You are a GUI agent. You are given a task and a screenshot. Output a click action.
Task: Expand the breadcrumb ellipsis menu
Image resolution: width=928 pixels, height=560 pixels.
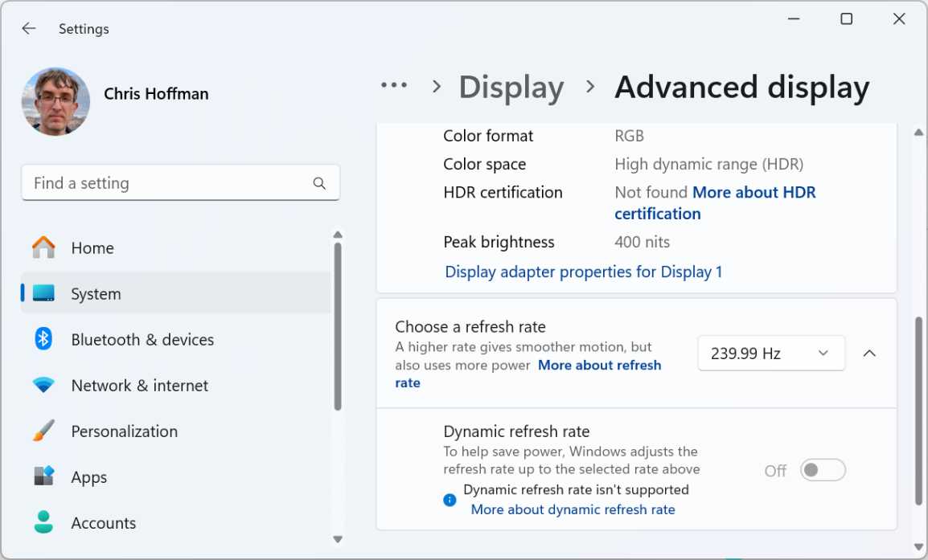click(x=394, y=86)
